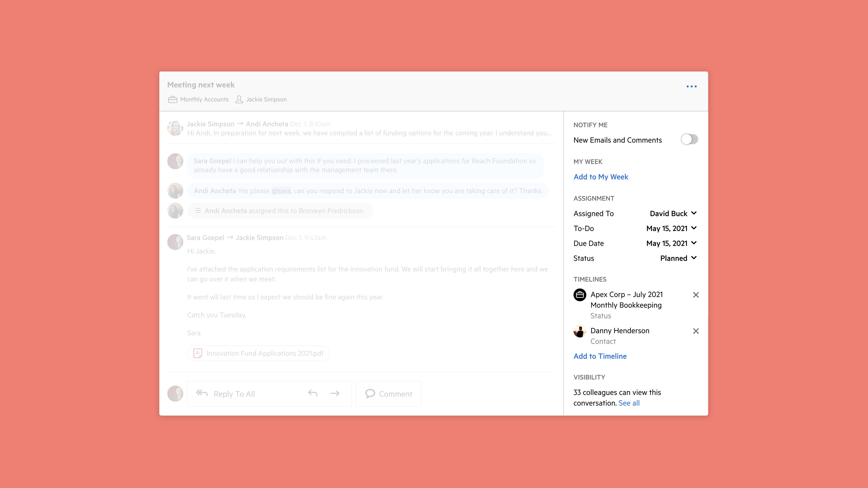Image resolution: width=868 pixels, height=488 pixels.
Task: Open the Due Date dropdown
Action: [671, 243]
